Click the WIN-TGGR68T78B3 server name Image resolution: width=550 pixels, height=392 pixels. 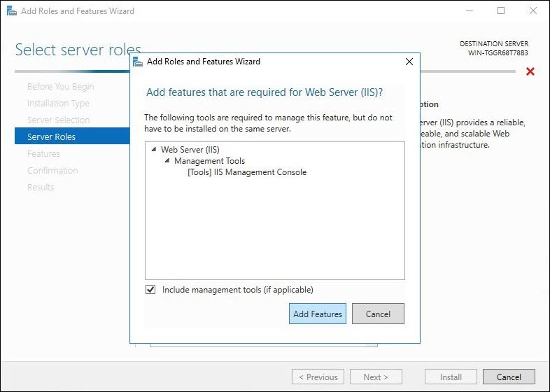498,53
